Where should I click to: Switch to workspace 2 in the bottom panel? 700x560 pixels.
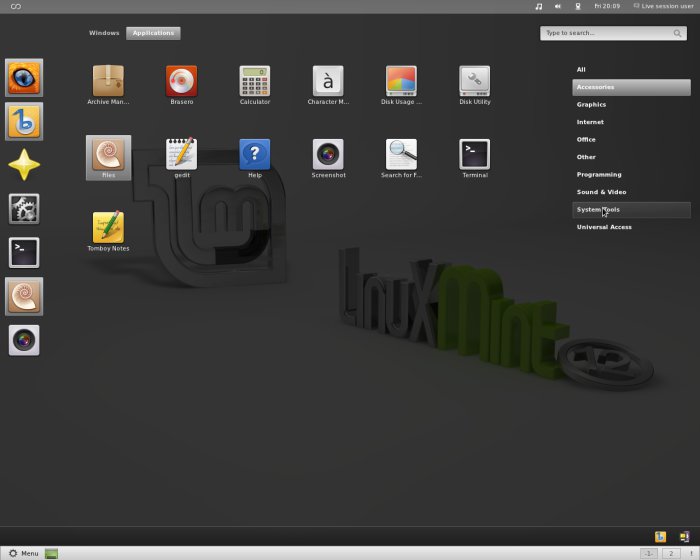click(x=671, y=554)
